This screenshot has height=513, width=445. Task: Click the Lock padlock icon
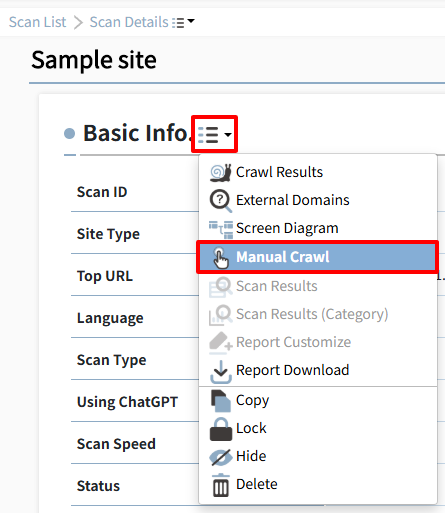221,429
